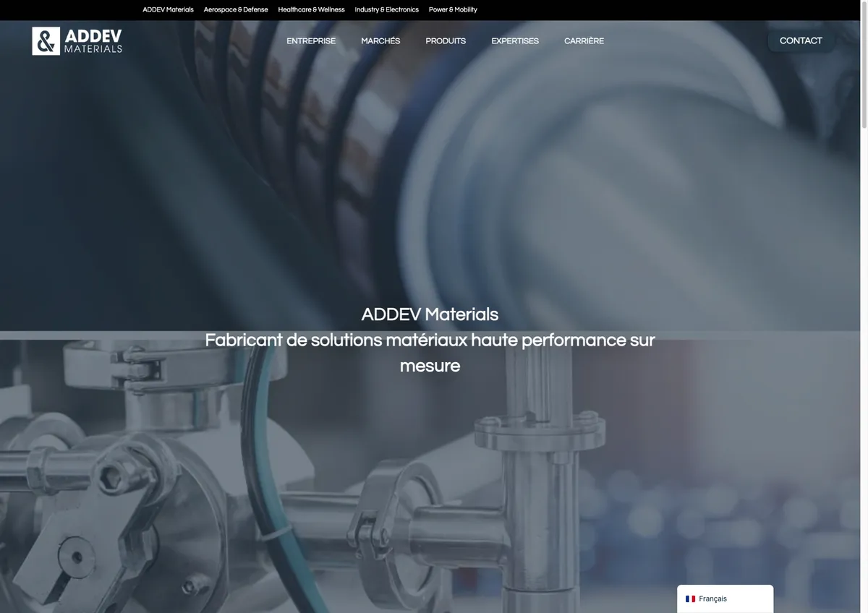Open the ENTREPRISE menu
The image size is (868, 613).
(x=311, y=40)
